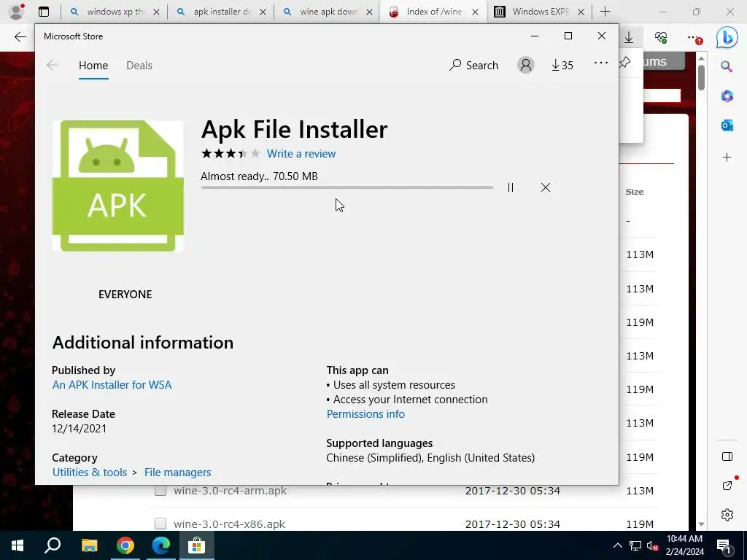Check the wine-3.0-rc4-x86.apk checkbox
This screenshot has width=747, height=560.
click(160, 524)
